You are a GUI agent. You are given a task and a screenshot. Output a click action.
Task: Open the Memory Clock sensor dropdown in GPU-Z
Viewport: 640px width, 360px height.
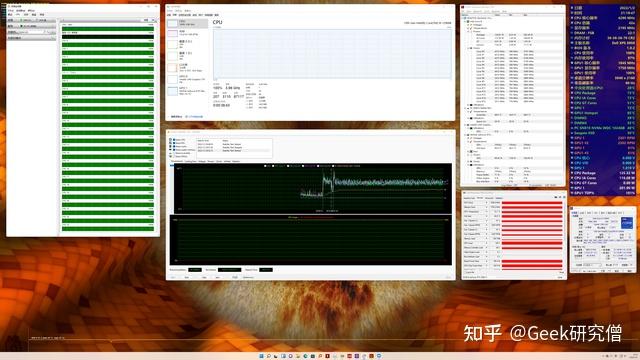(487, 207)
